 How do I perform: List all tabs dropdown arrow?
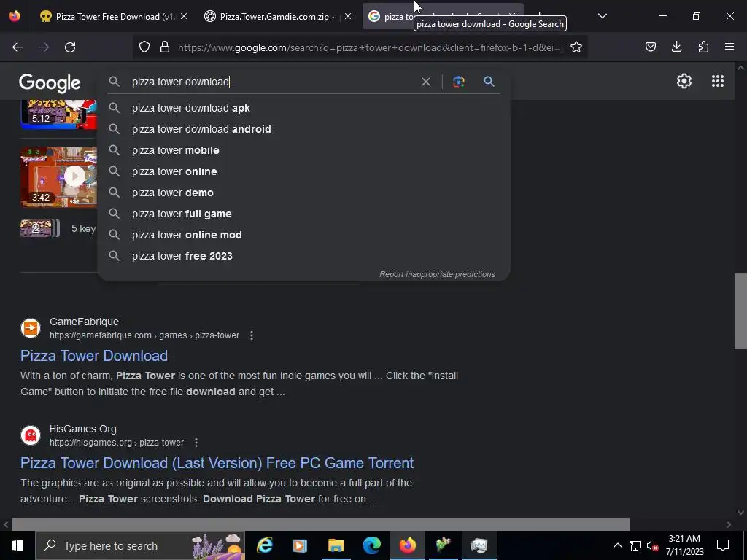(x=602, y=16)
